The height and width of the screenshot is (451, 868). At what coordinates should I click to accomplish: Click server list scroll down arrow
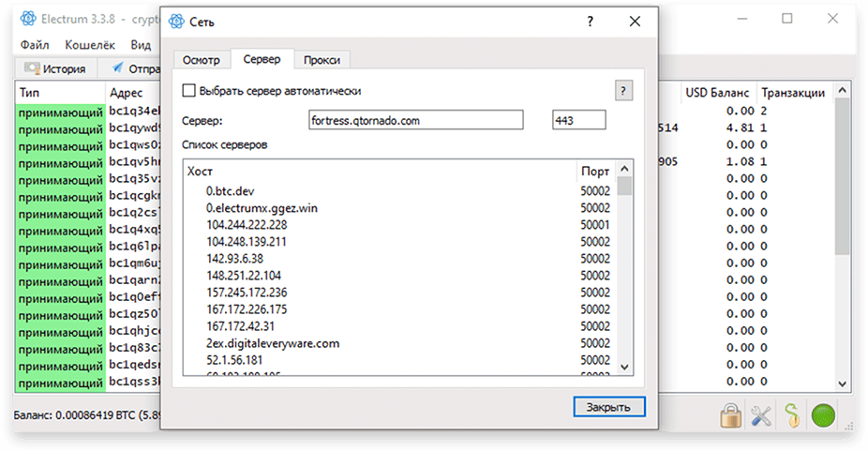click(x=624, y=367)
